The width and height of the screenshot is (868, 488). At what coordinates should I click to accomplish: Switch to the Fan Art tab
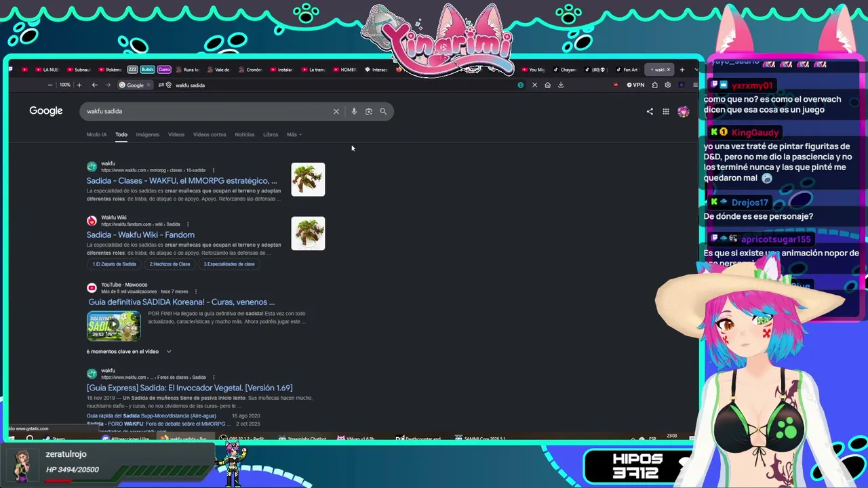627,70
